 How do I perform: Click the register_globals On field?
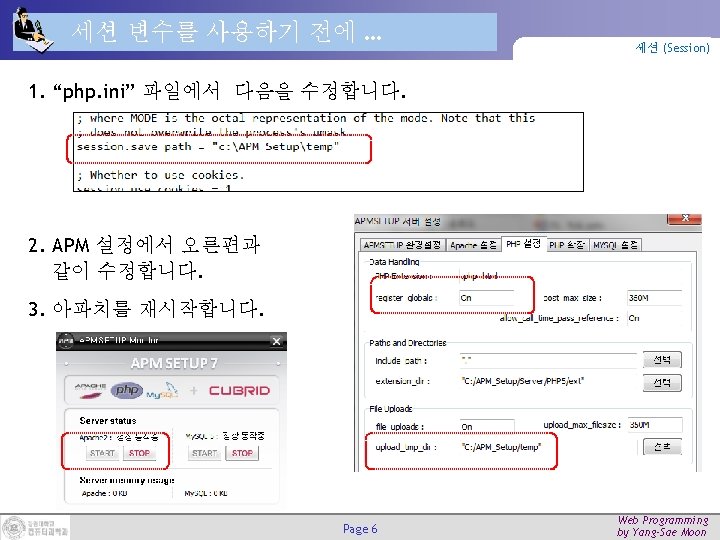[486, 298]
